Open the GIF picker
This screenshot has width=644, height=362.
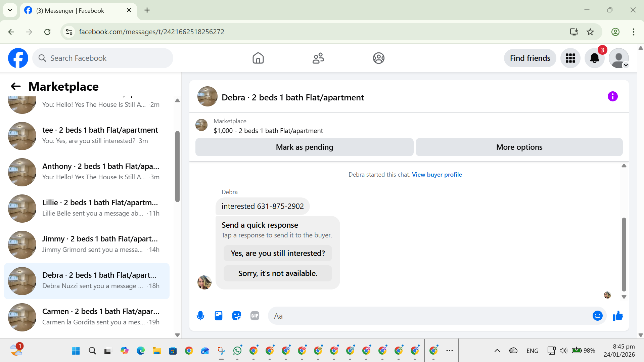coord(255,316)
